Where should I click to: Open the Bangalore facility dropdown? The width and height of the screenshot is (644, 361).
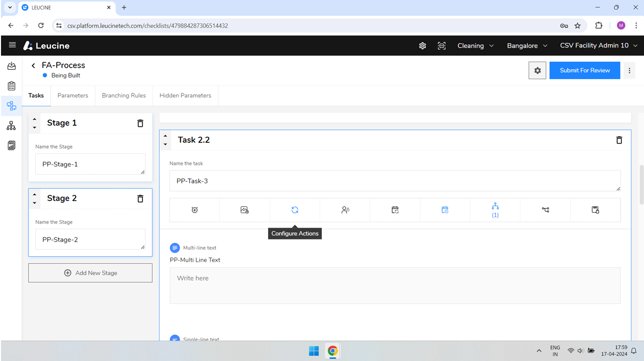(527, 46)
